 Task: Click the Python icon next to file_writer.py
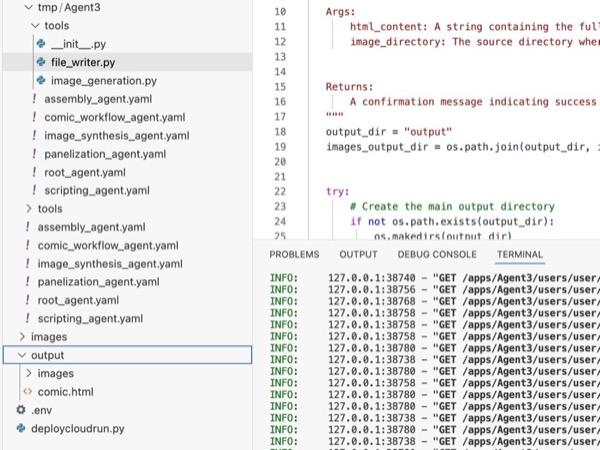click(x=40, y=63)
